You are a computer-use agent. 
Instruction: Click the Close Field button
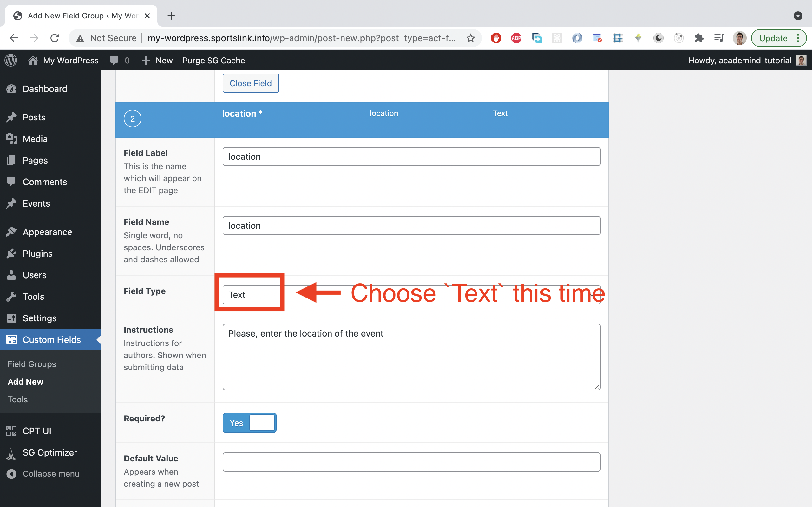pos(251,83)
